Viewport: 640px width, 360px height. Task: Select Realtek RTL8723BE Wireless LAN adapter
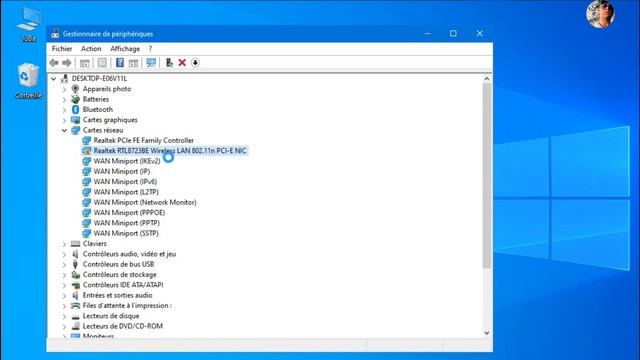[x=170, y=151]
